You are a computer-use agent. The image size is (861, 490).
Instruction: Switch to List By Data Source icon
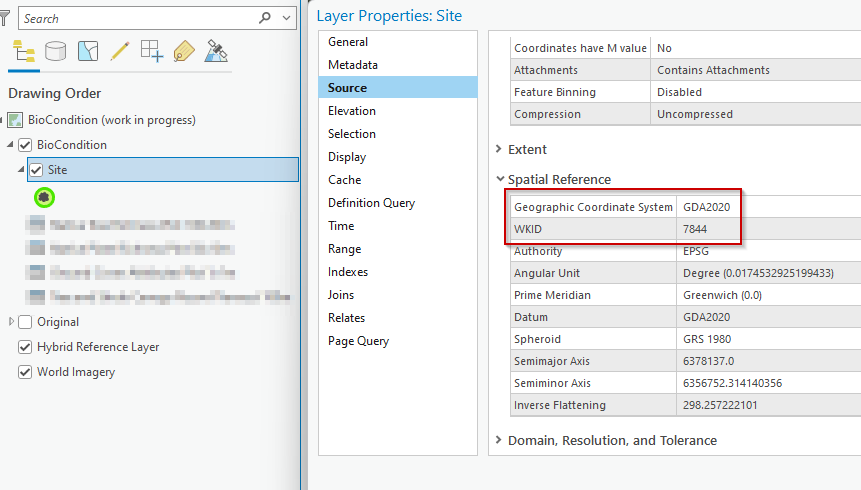pyautogui.click(x=55, y=51)
